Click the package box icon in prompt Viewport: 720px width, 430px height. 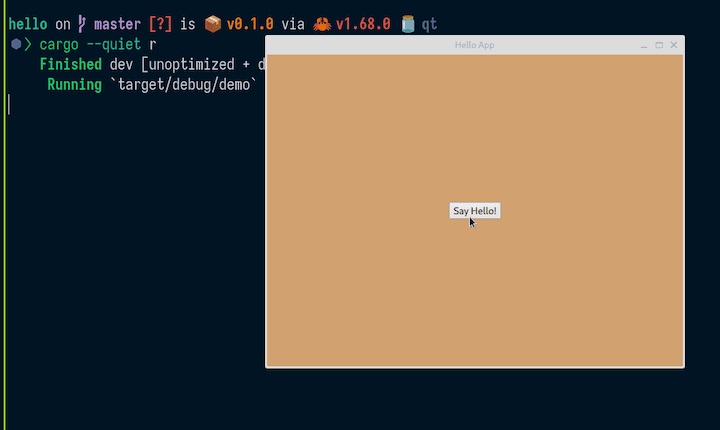(x=212, y=24)
